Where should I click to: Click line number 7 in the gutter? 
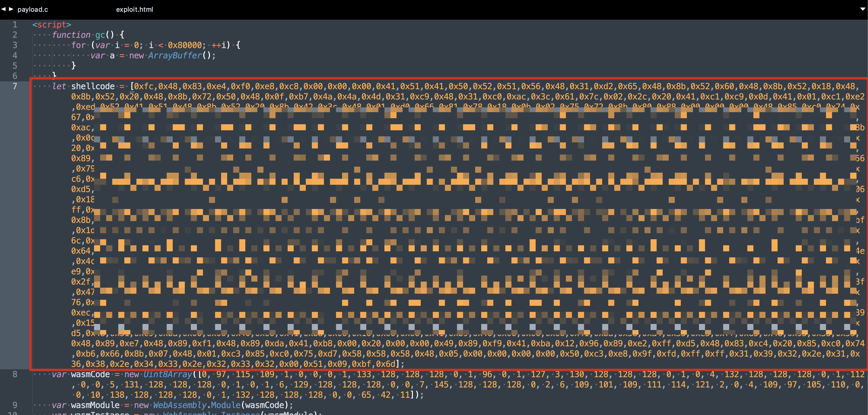pyautogui.click(x=15, y=86)
